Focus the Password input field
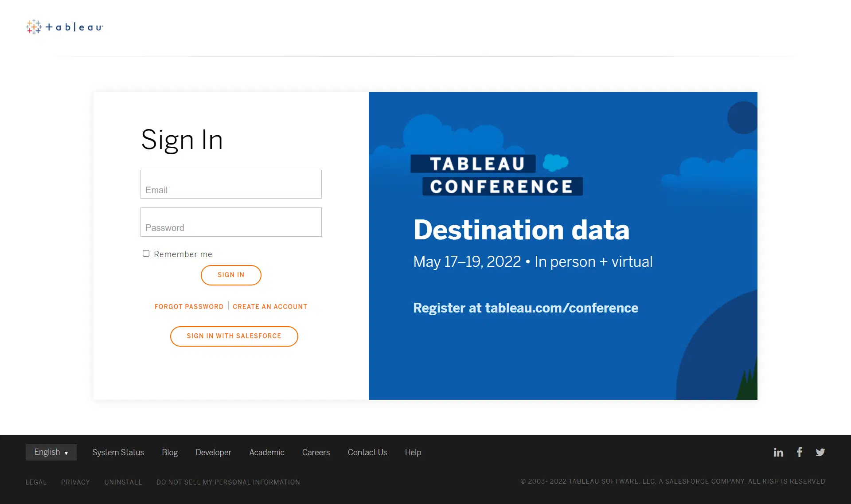The width and height of the screenshot is (851, 504). (231, 222)
